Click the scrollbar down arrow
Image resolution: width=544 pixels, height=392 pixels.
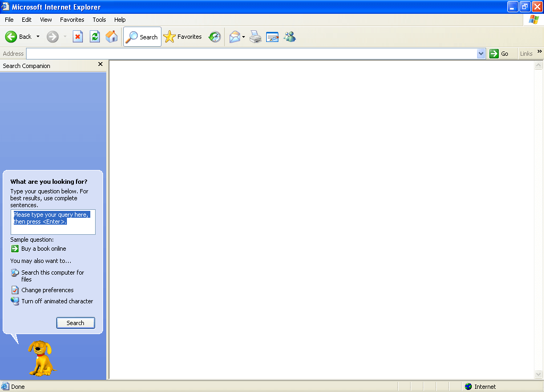(x=539, y=374)
